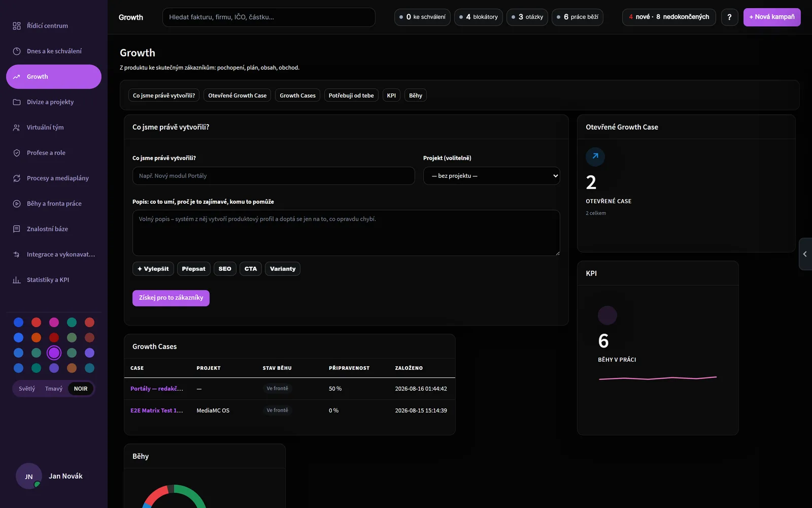This screenshot has width=812, height=508.
Task: Click the clock icon for Dnes a ke schválení
Action: pyautogui.click(x=17, y=51)
